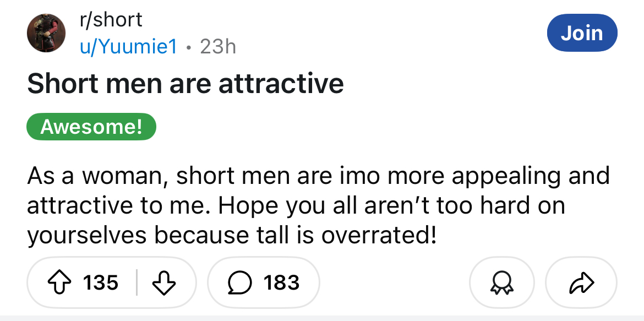Click the word 'attractive' in the post title
This screenshot has width=644, height=321.
(281, 84)
